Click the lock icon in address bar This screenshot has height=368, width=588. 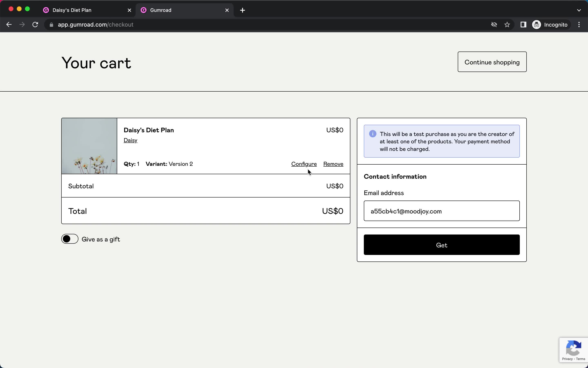(x=51, y=25)
